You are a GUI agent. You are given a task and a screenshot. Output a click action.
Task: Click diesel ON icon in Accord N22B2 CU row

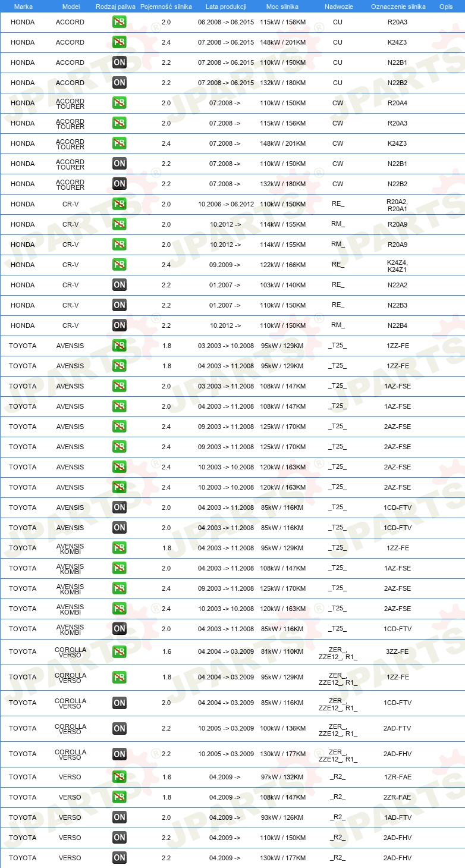(120, 83)
